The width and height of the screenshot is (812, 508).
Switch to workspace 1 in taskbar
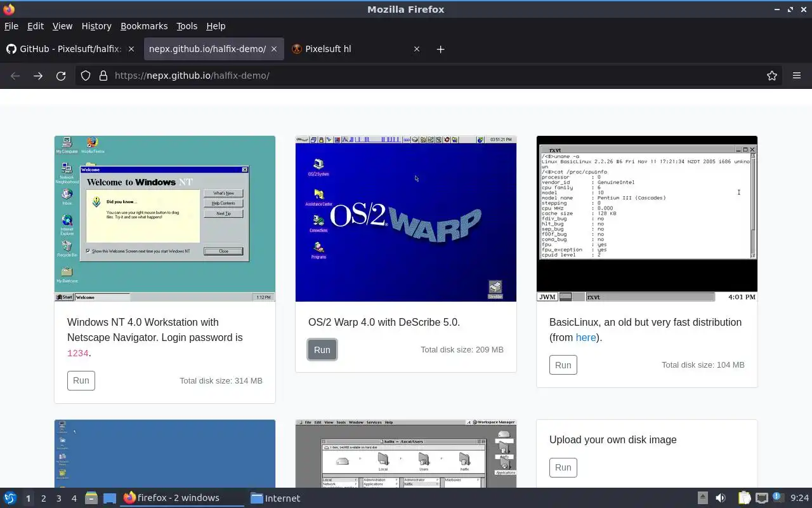(x=28, y=498)
